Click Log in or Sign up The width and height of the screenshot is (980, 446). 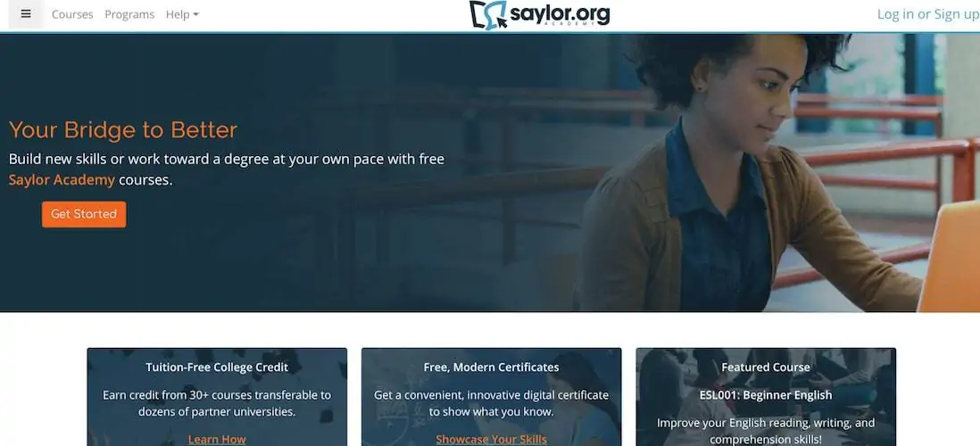click(928, 14)
